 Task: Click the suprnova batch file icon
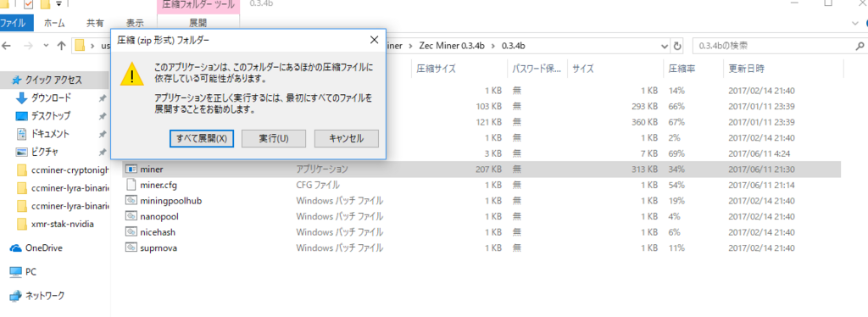[x=131, y=247]
